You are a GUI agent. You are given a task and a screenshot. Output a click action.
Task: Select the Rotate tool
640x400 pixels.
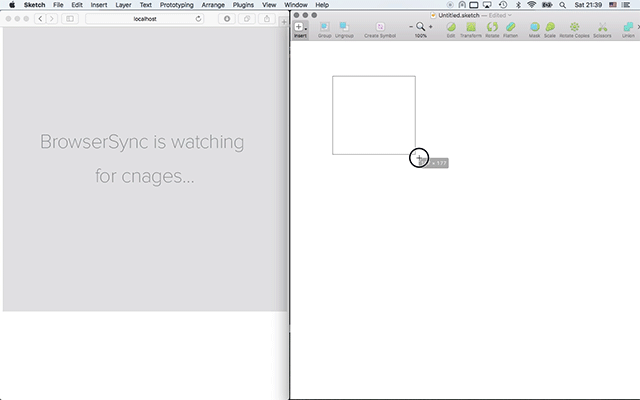click(492, 27)
